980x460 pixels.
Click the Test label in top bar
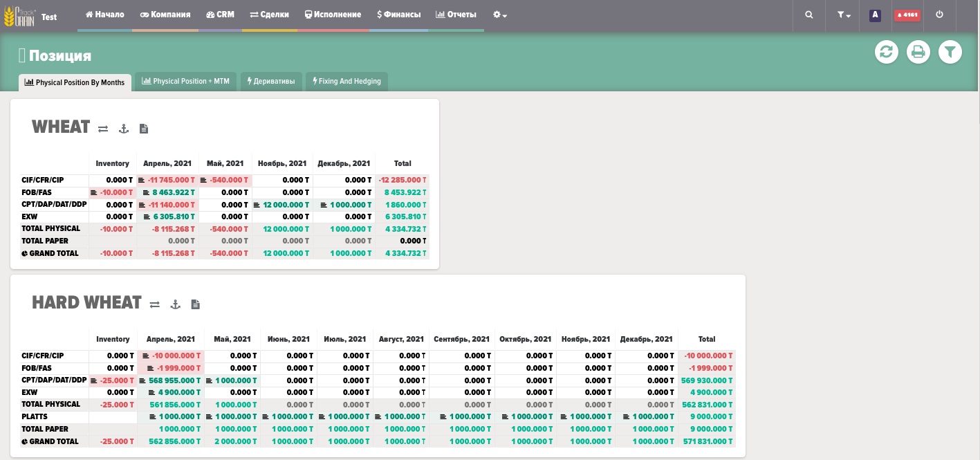49,17
